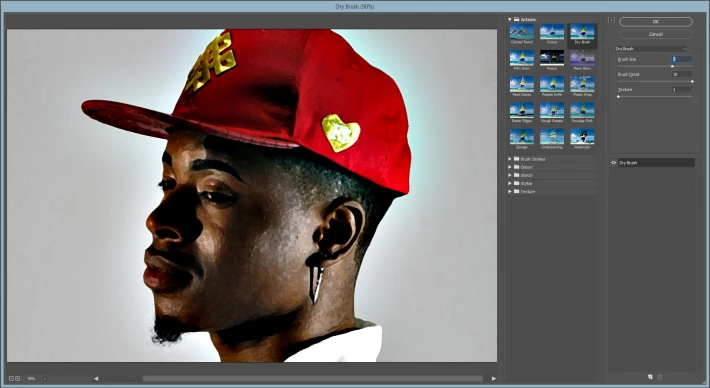Click the Brush Detail slider handle
This screenshot has height=388, width=710.
[x=692, y=81]
